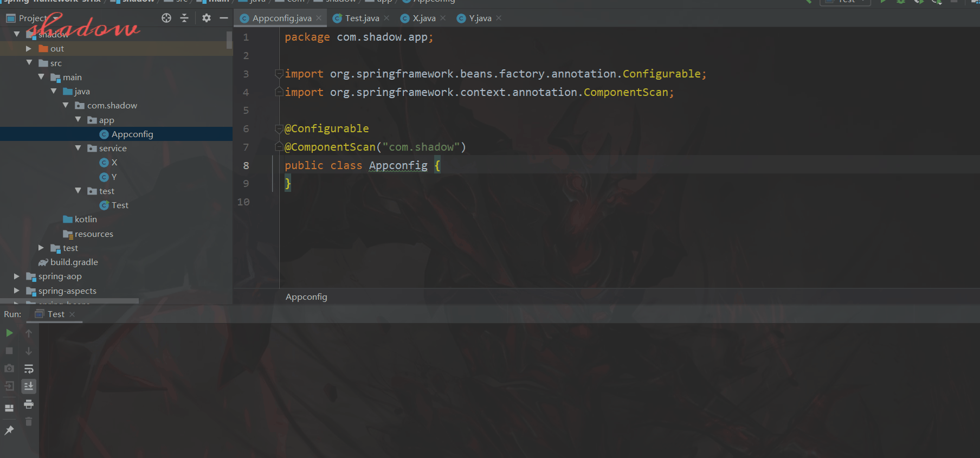Rerun Test with green play icon
This screenshot has height=458, width=980.
point(9,333)
